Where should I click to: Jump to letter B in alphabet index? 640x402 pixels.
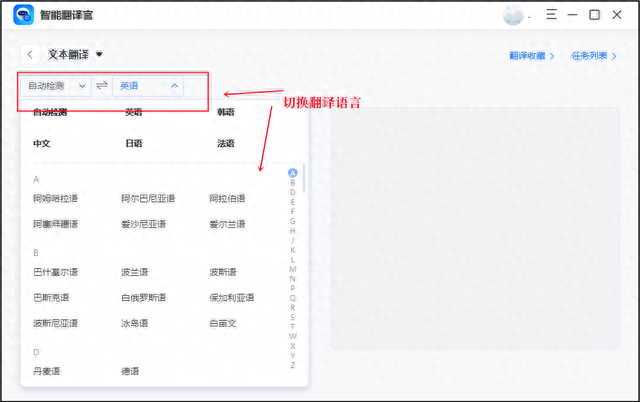coord(293,183)
